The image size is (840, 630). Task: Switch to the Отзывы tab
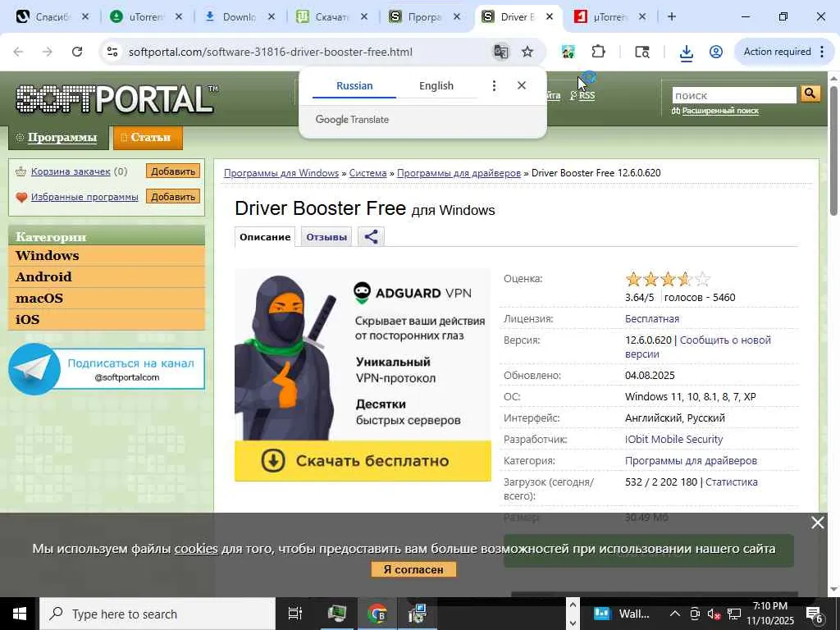pyautogui.click(x=326, y=237)
